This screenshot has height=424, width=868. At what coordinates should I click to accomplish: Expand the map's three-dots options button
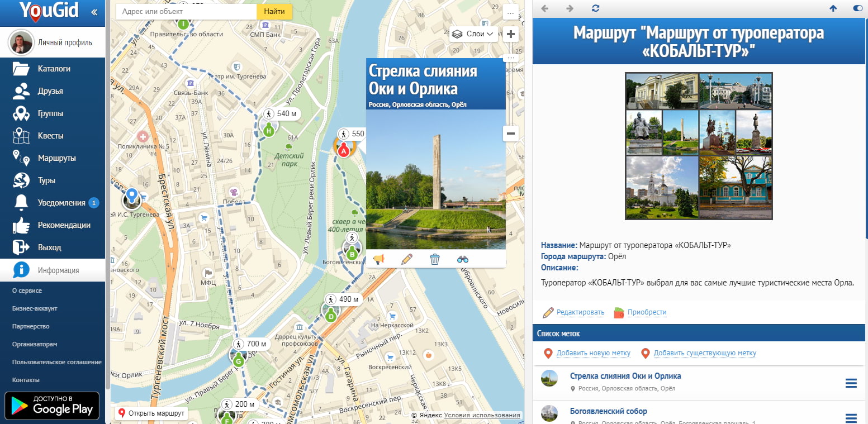click(511, 12)
